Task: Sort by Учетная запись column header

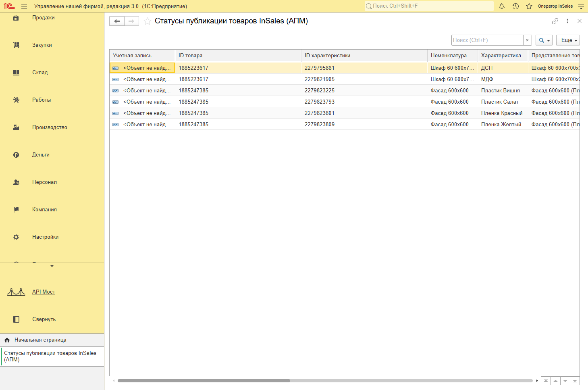Action: 142,56
